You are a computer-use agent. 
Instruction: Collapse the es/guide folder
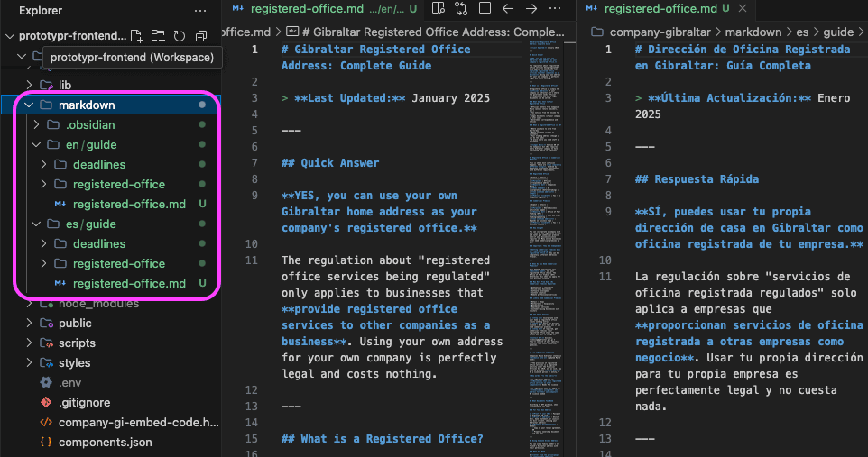pyautogui.click(x=36, y=224)
